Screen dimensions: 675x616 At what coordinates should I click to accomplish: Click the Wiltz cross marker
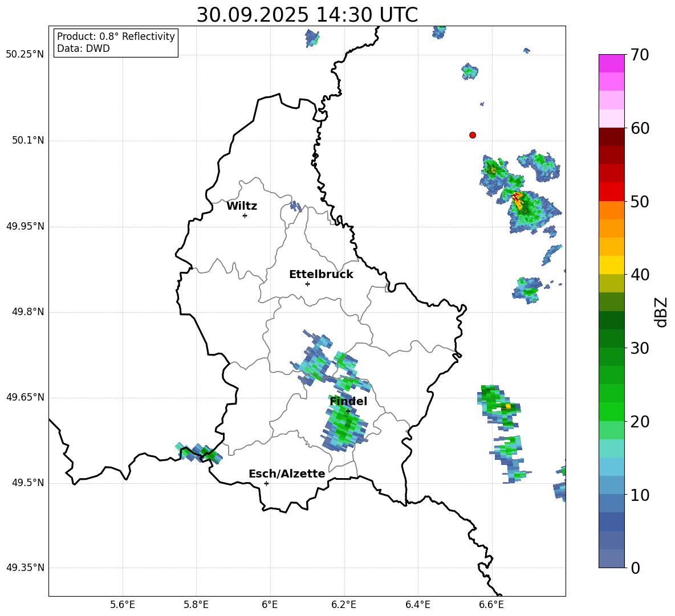[245, 215]
